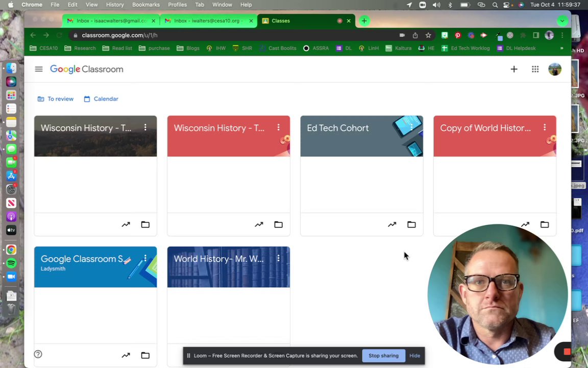
Task: Open the World History- Mr. W class
Action: click(x=218, y=259)
